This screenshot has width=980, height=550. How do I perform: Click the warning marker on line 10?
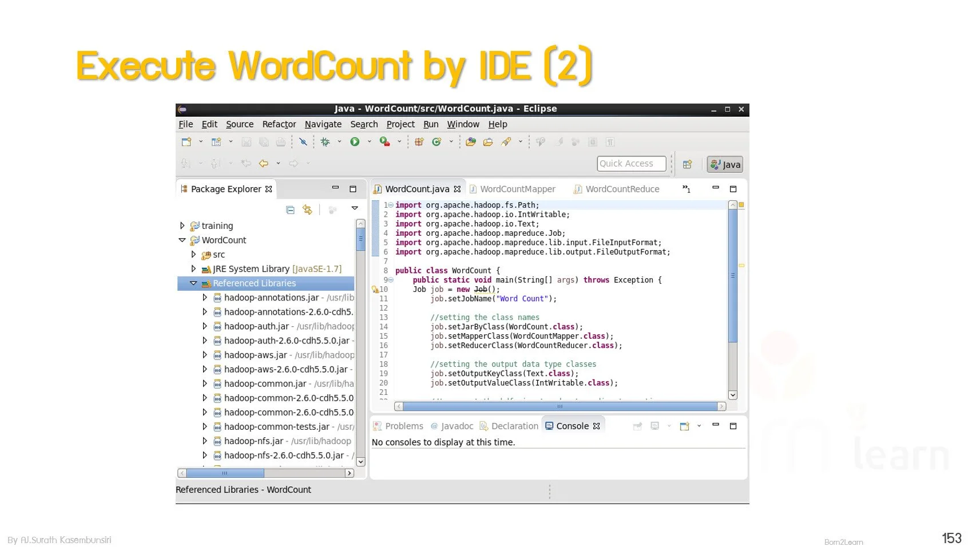click(x=375, y=290)
